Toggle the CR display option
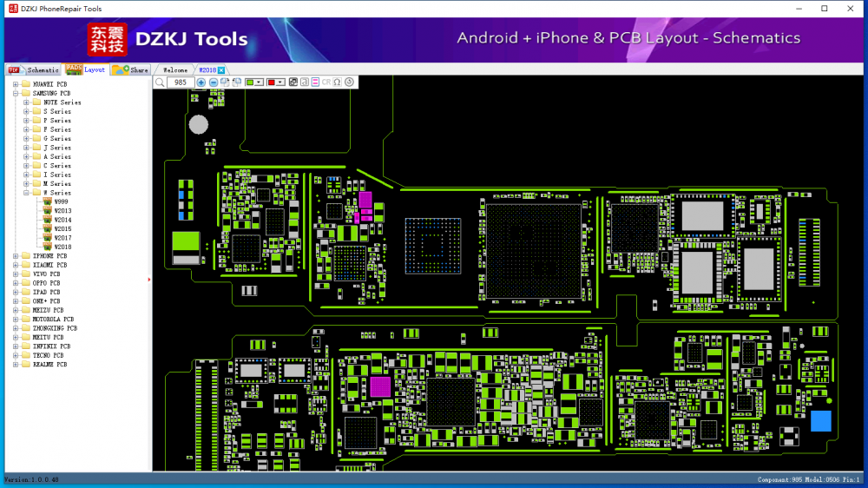868x488 pixels. click(x=326, y=82)
